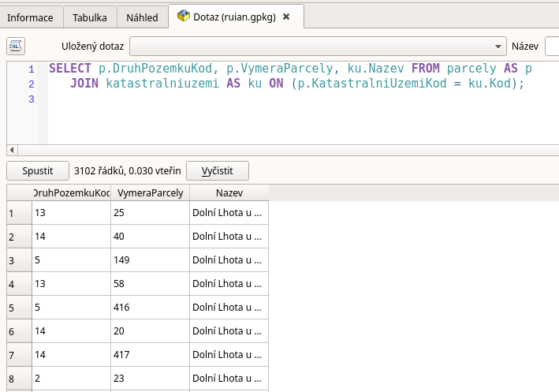Image resolution: width=559 pixels, height=392 pixels.
Task: Select the VymeraParcely column header
Action: (x=150, y=193)
